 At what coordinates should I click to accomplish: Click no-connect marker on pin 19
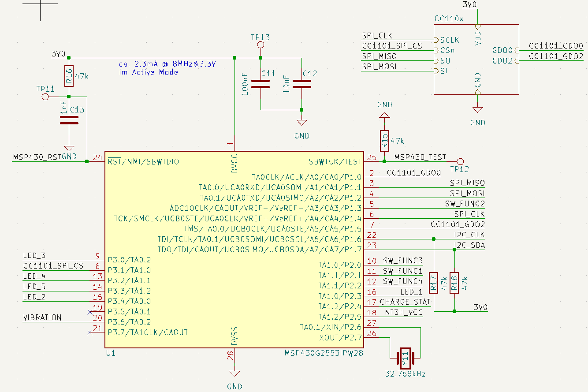[90, 312]
